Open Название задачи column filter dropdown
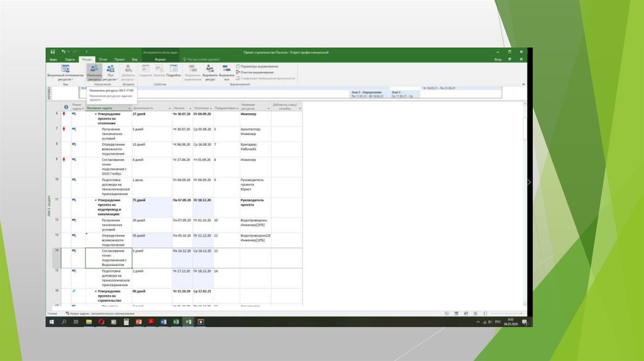This screenshot has height=361, width=644. click(x=130, y=108)
